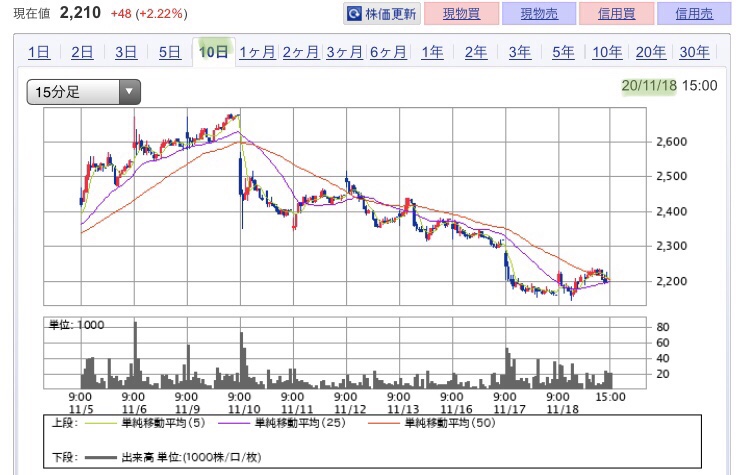The image size is (737, 475).
Task: Click the 単純移動平均(25) legend entry
Action: click(x=300, y=423)
